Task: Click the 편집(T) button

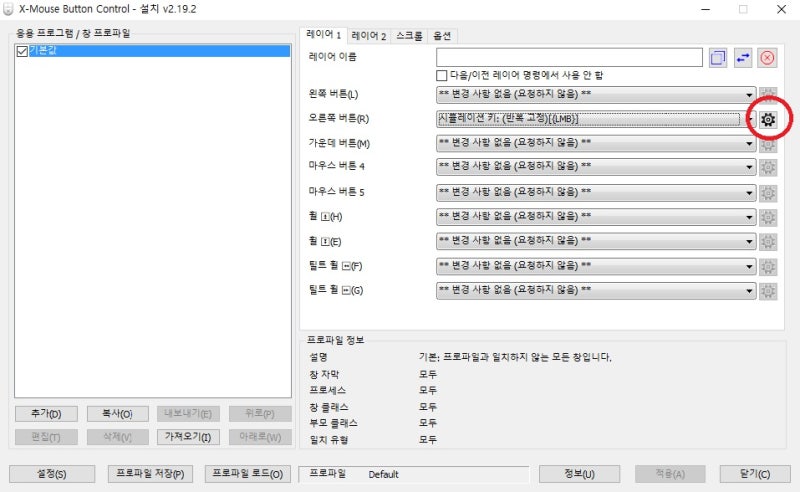Action: (x=46, y=437)
